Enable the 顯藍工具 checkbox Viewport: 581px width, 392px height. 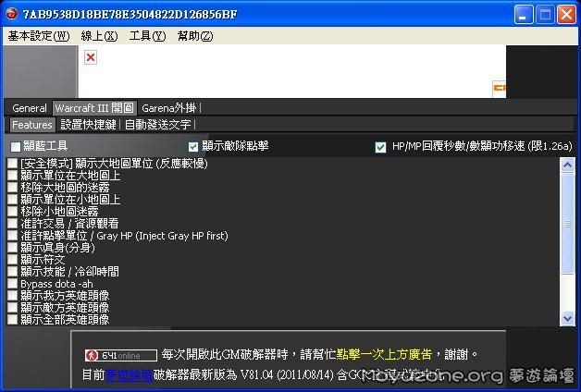pos(16,147)
